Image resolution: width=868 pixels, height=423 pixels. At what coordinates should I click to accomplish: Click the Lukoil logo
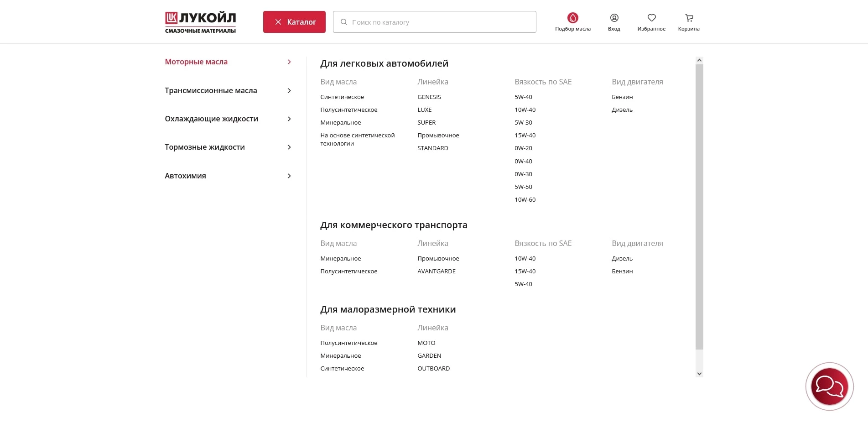coord(200,22)
